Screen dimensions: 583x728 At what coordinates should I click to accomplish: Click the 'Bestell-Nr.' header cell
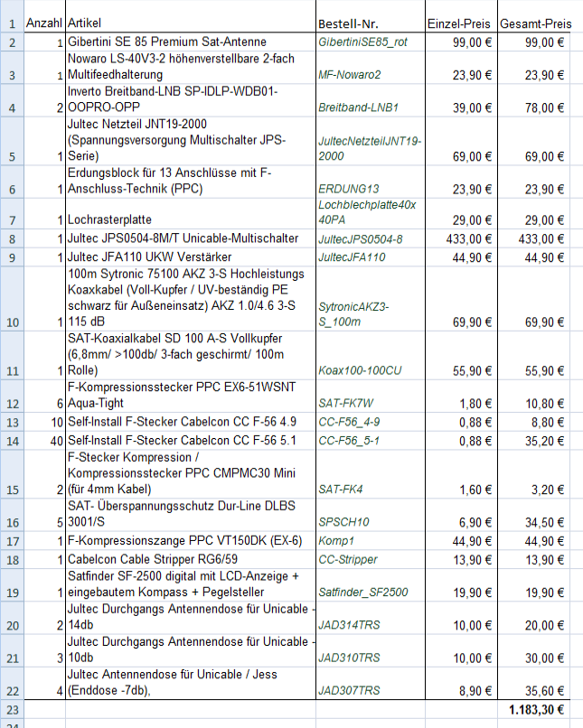(370, 21)
